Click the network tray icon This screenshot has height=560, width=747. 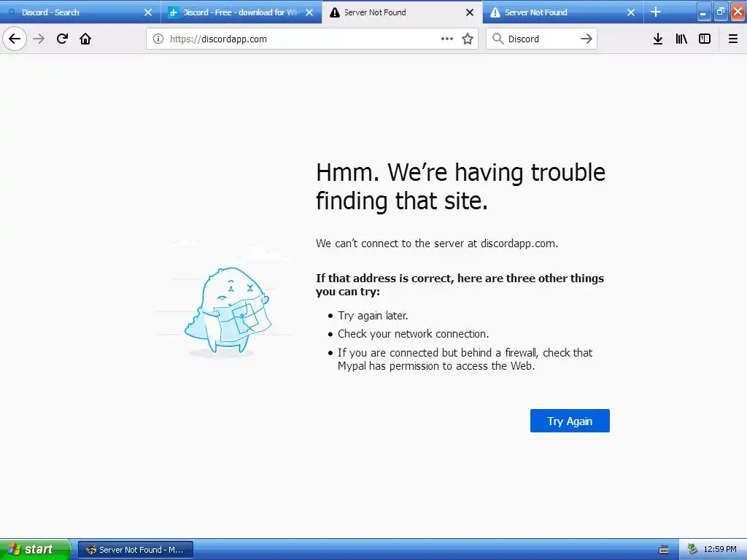pos(692,550)
